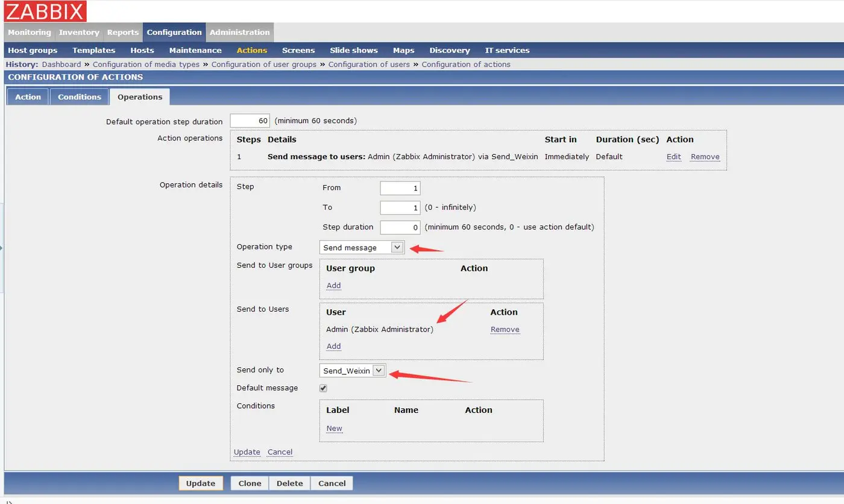Go to Maintenance submenu

click(195, 50)
